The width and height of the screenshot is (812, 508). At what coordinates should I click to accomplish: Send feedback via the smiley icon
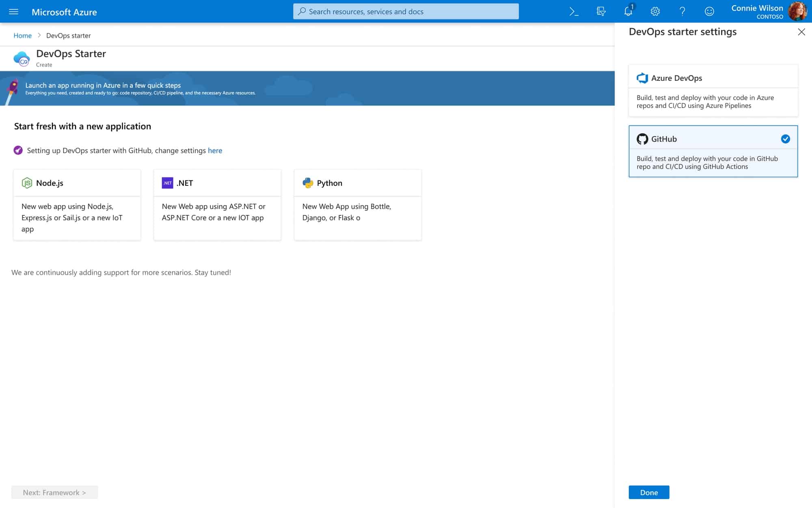coord(710,11)
